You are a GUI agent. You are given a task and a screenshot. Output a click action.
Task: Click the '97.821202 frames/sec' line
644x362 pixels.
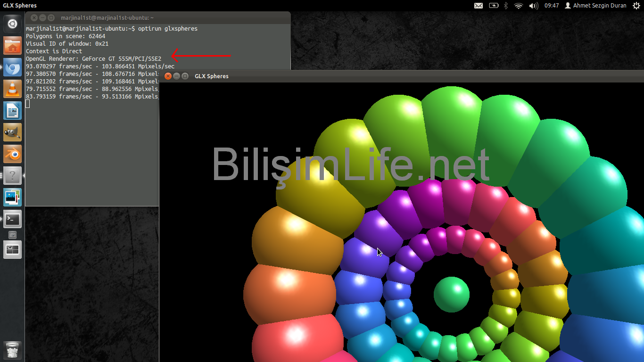tap(92, 82)
